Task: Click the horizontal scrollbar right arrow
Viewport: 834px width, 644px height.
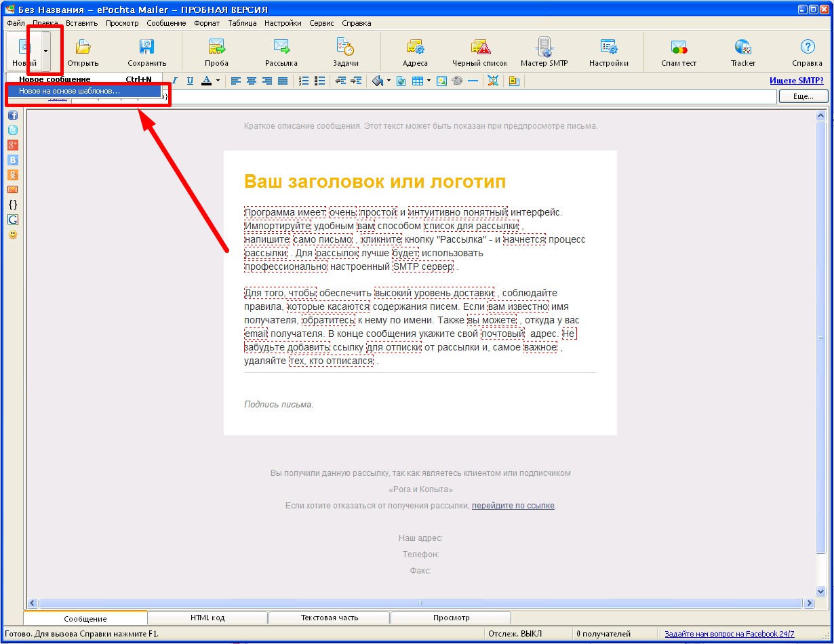Action: click(808, 603)
